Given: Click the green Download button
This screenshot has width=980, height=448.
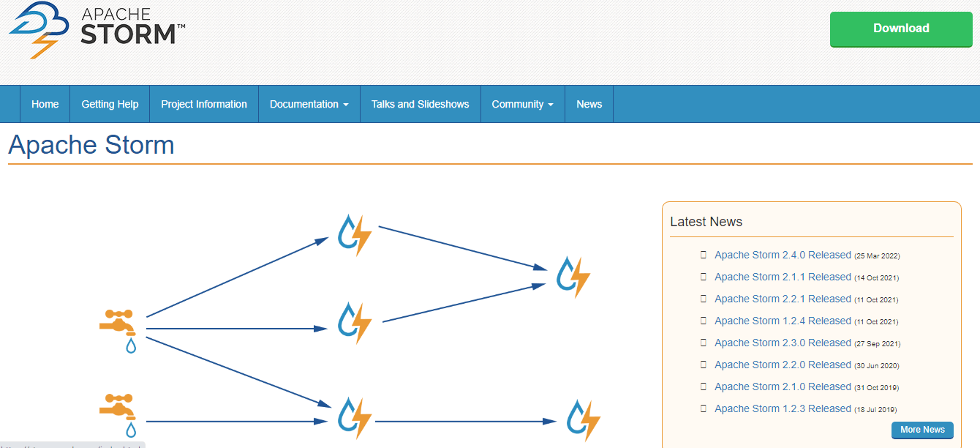Looking at the screenshot, I should [x=900, y=29].
